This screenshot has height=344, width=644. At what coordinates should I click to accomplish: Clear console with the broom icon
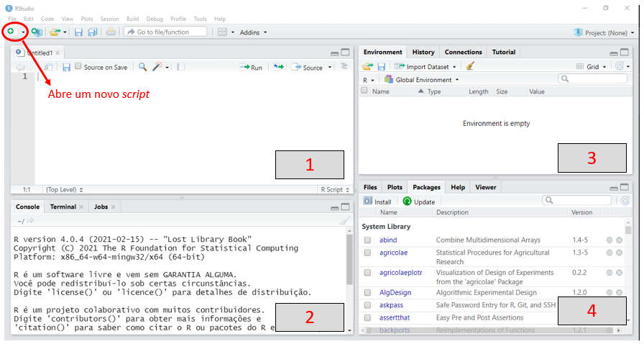tap(344, 221)
